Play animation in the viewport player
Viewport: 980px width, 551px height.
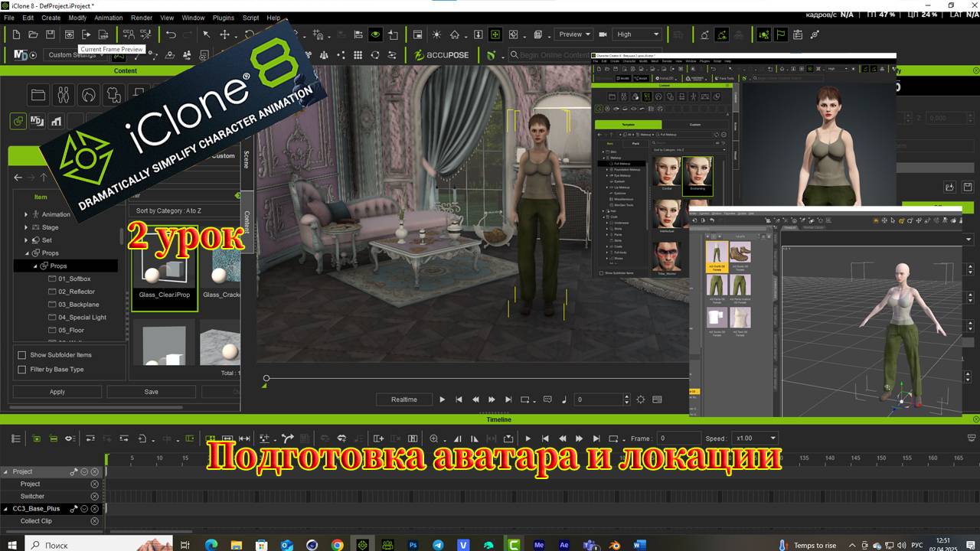pos(442,399)
